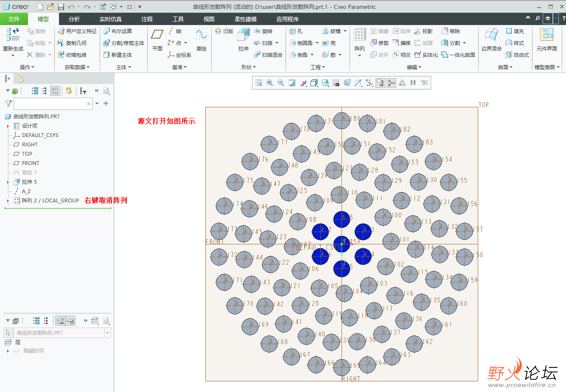566x392 pixels.
Task: Toggle the pause simulation icon in graphics toolbar
Action: click(x=413, y=83)
